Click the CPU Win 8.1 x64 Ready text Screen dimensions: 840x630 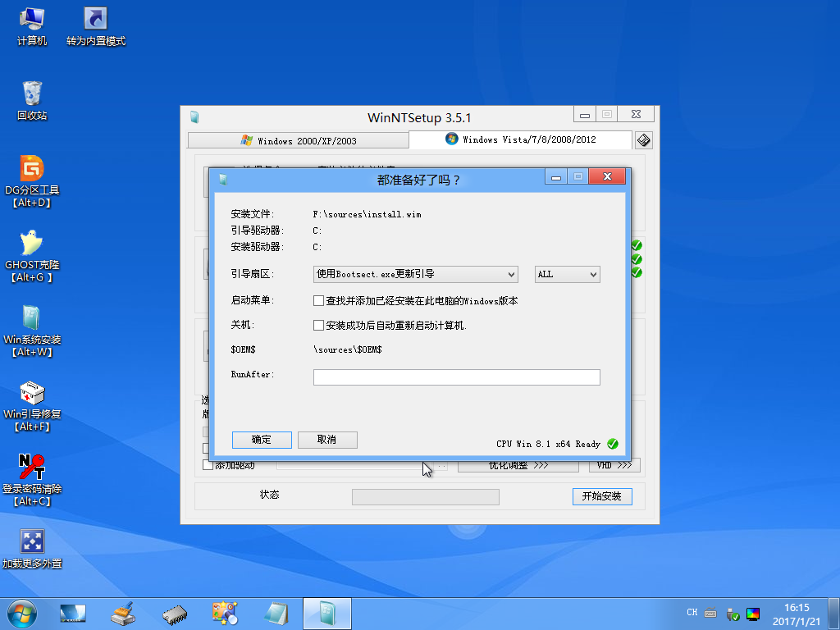point(549,444)
